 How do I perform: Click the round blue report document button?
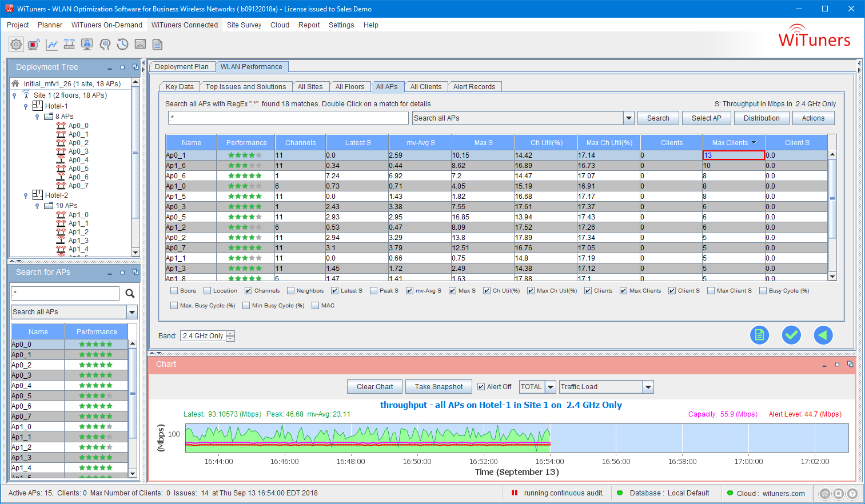click(x=759, y=335)
